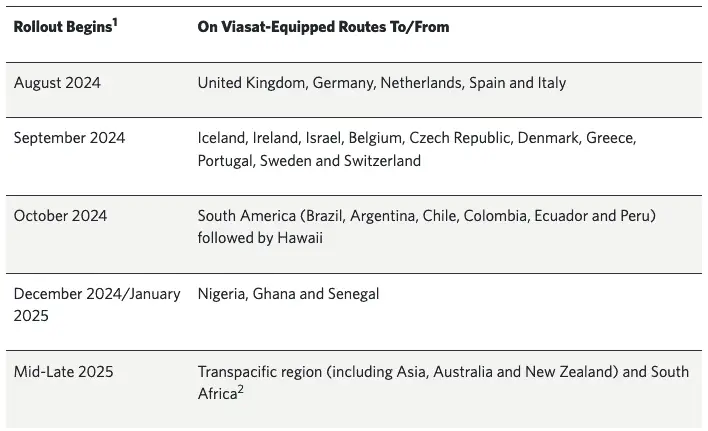Click the "Mid-Late 2025" date cell
The width and height of the screenshot is (708, 431).
tap(63, 372)
